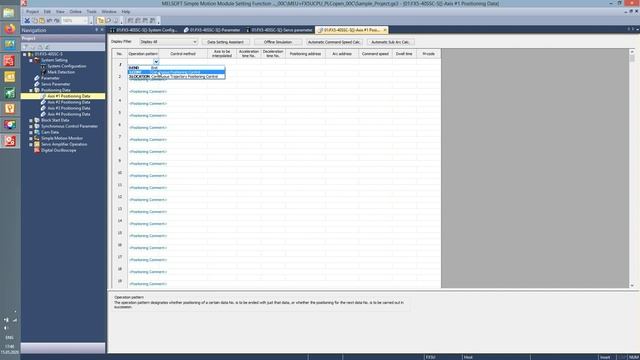Click the Simple Motion Monitor icon
The width and height of the screenshot is (640, 360).
point(37,138)
